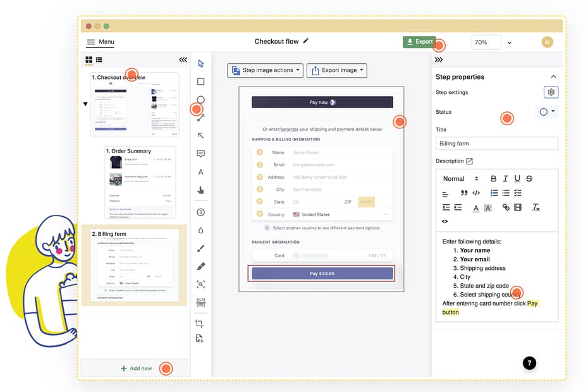Open the help question mark button
588x392 pixels.
pyautogui.click(x=529, y=363)
